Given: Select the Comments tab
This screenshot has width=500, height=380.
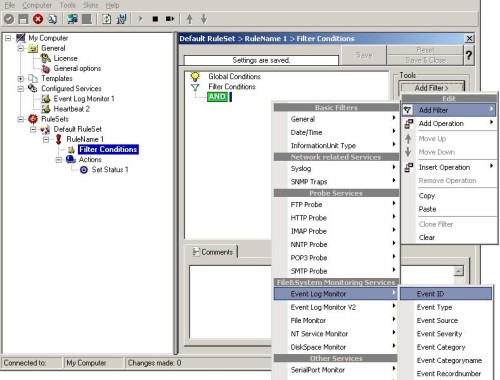Looking at the screenshot, I should pos(213,252).
